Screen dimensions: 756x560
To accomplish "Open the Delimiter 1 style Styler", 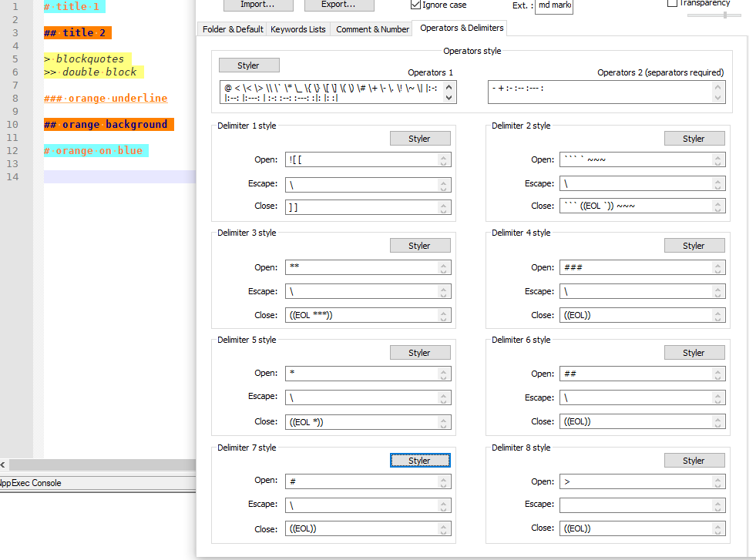I will [x=420, y=139].
